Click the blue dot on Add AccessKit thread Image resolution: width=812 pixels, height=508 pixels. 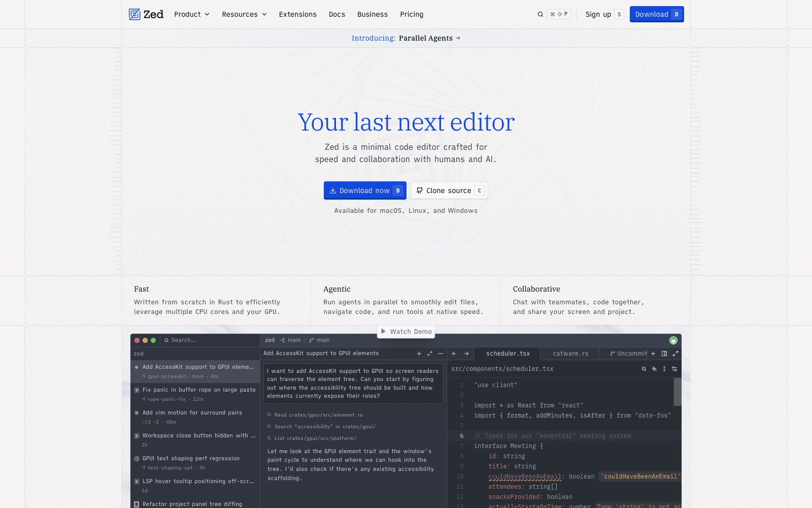click(x=137, y=367)
